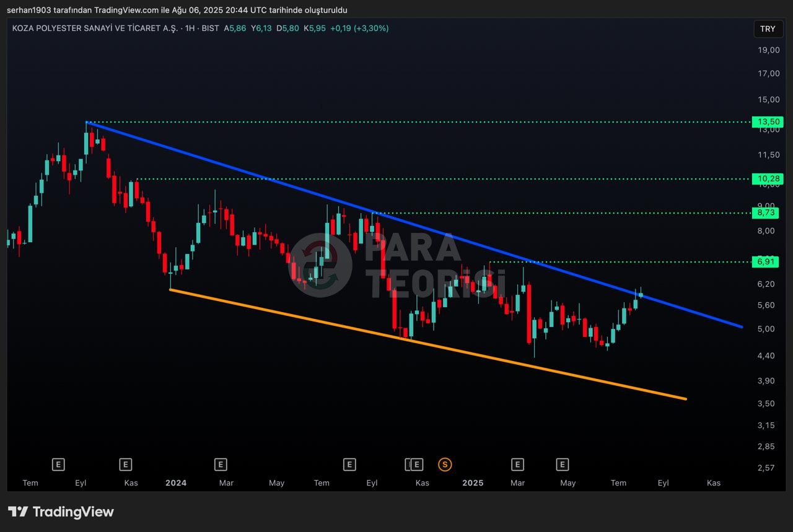
Task: Open the TRY currency selector
Action: [x=768, y=28]
